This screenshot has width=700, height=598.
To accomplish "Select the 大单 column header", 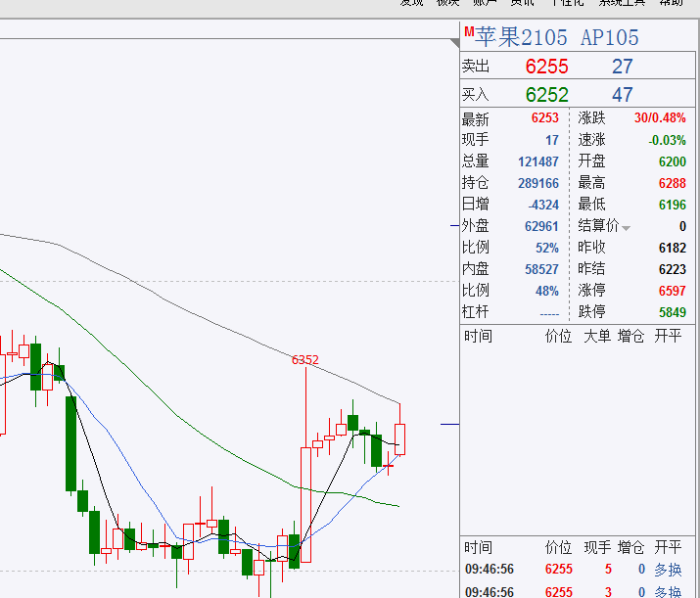I will coord(597,336).
